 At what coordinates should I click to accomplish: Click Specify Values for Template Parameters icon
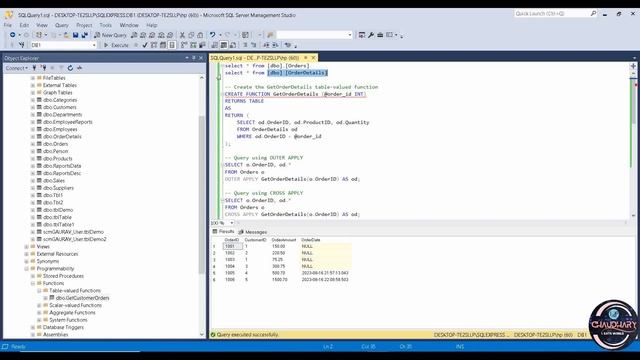[x=288, y=45]
